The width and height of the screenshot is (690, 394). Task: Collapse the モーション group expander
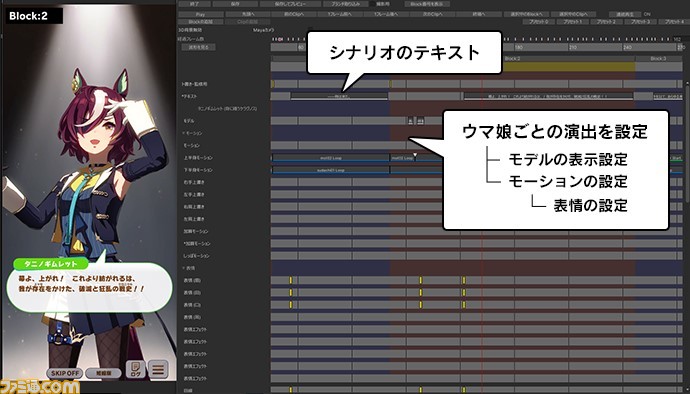[184, 133]
